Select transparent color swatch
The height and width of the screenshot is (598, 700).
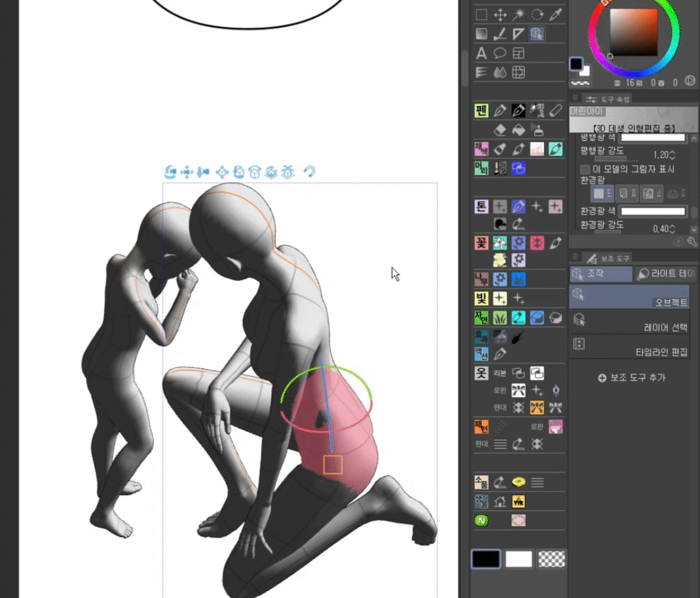point(552,559)
